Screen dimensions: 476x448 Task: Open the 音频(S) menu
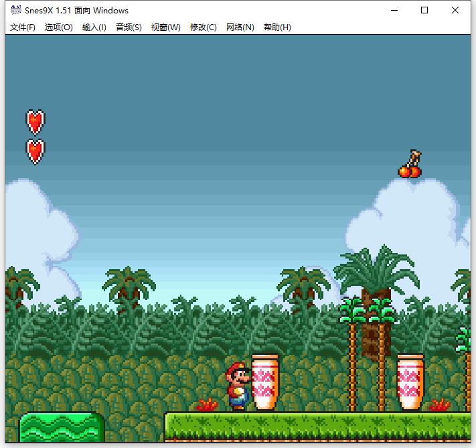coord(129,27)
